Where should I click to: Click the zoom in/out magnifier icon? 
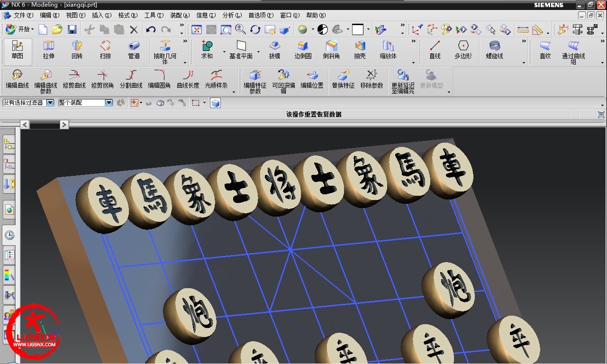tap(241, 29)
